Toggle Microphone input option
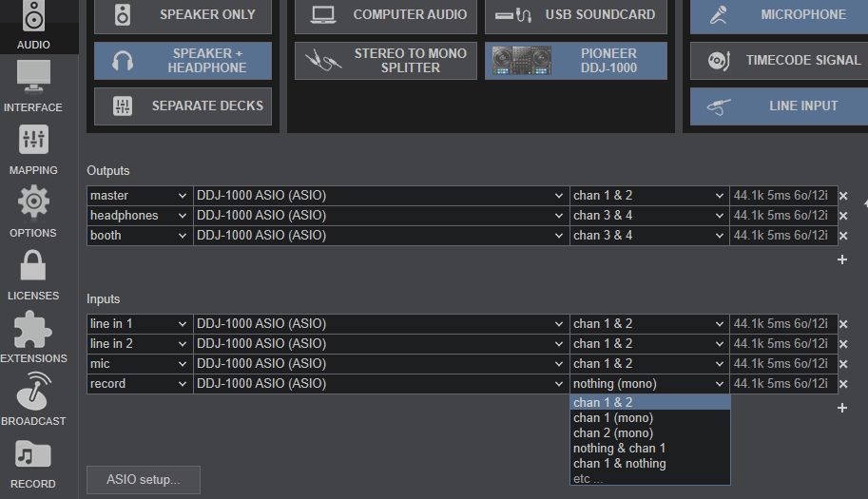868x499 pixels. tap(779, 15)
